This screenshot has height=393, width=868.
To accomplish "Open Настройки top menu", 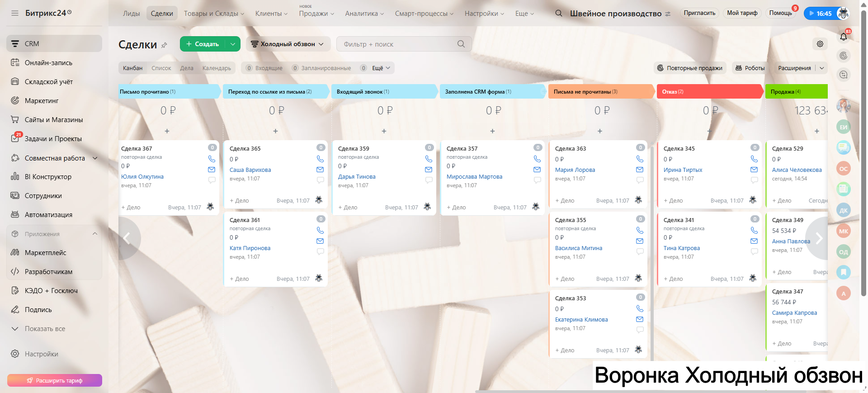I will 484,14.
